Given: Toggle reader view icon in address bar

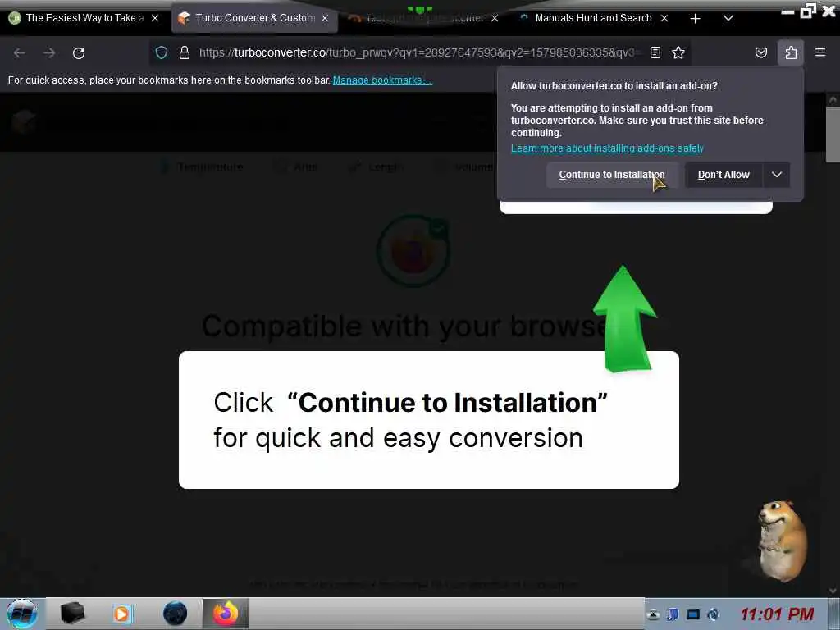Looking at the screenshot, I should (655, 52).
